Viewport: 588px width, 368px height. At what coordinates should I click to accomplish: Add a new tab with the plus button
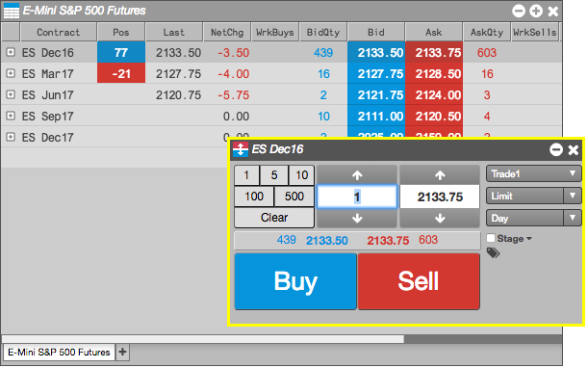click(122, 352)
